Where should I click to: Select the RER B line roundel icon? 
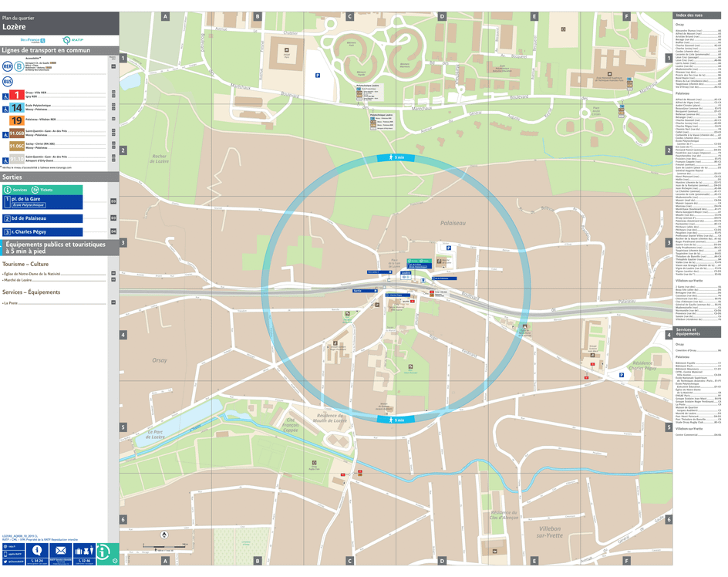(x=18, y=67)
